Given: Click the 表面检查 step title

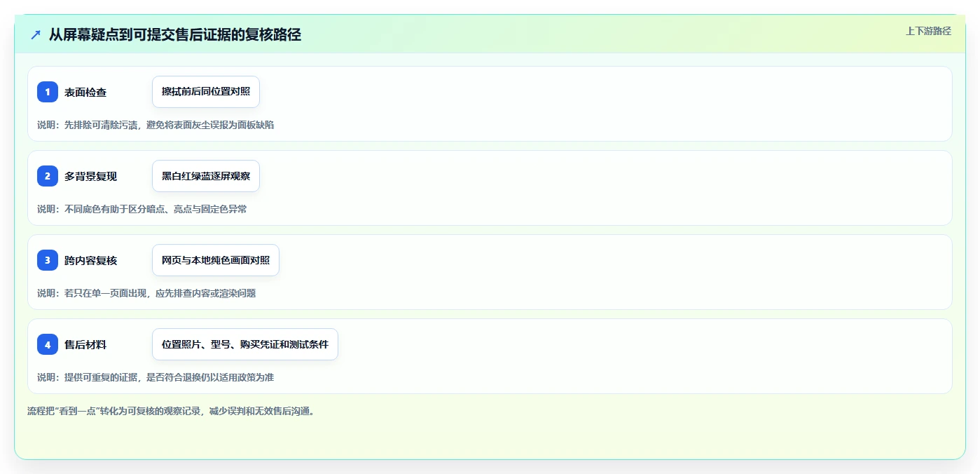Looking at the screenshot, I should [x=85, y=93].
